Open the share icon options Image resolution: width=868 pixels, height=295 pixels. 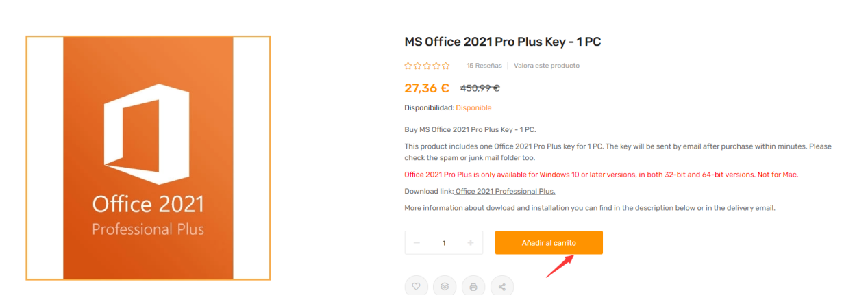point(502,286)
